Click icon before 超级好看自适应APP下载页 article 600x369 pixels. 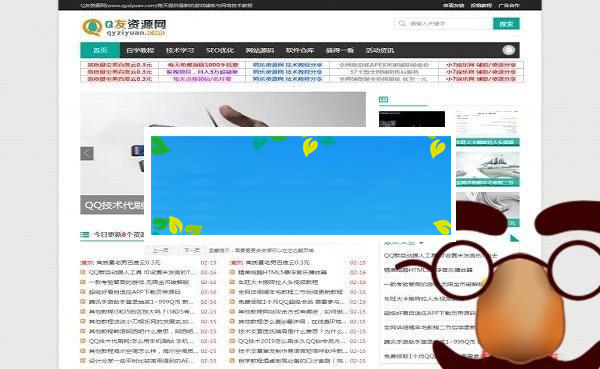point(83,292)
